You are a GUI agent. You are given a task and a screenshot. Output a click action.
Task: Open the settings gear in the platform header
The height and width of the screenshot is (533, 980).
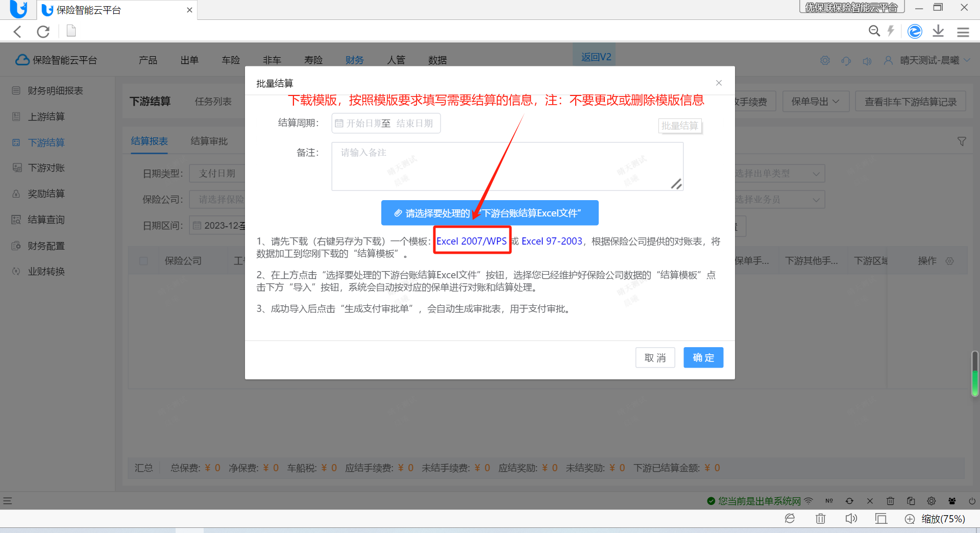[825, 60]
